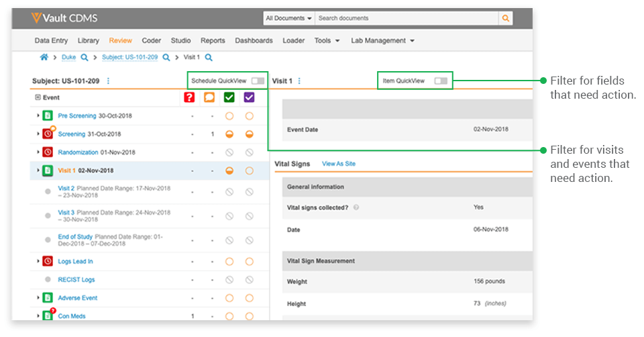Click the home icon in breadcrumb

click(x=44, y=58)
